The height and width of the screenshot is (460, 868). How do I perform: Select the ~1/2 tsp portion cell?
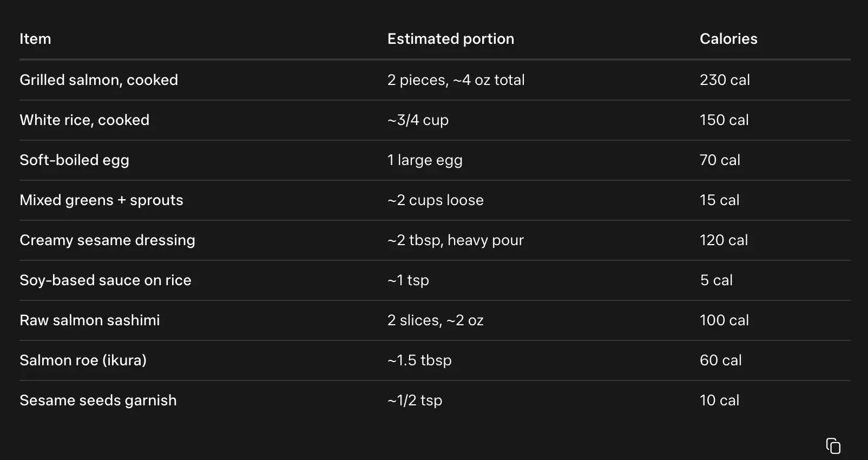pos(415,400)
